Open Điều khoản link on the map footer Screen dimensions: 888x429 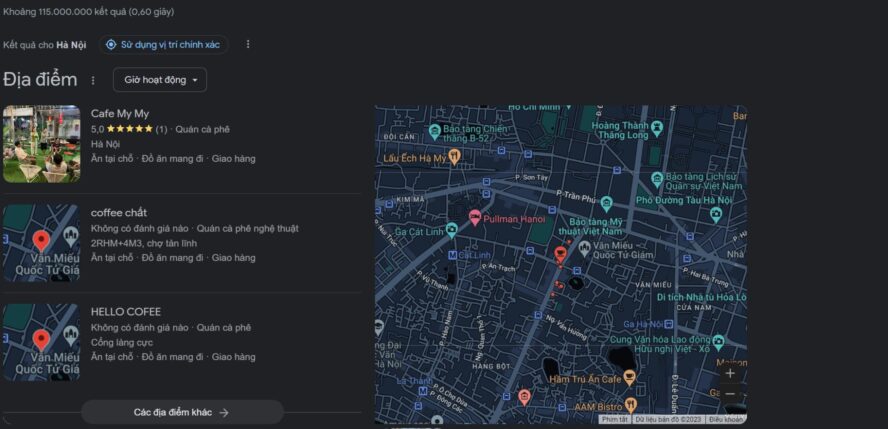725,419
